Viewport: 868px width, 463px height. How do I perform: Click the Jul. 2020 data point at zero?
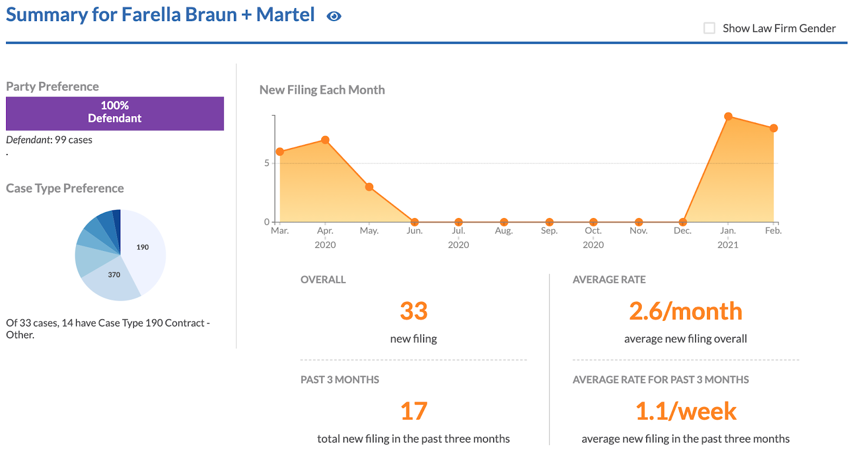(x=458, y=222)
